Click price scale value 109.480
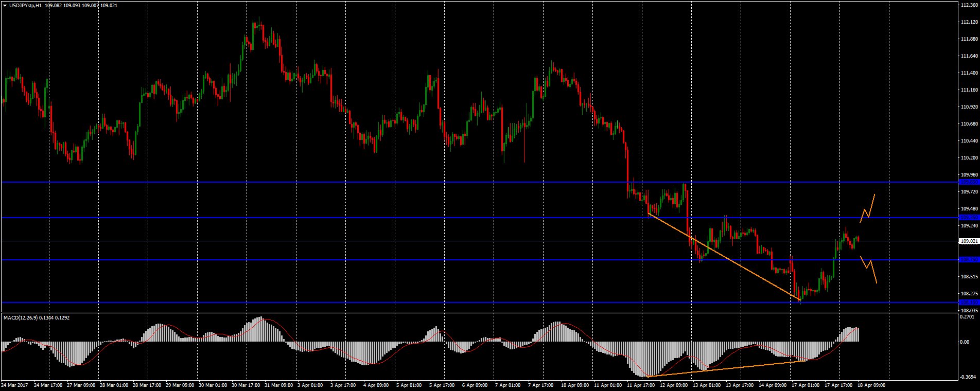The height and width of the screenshot is (391, 980). (x=969, y=209)
